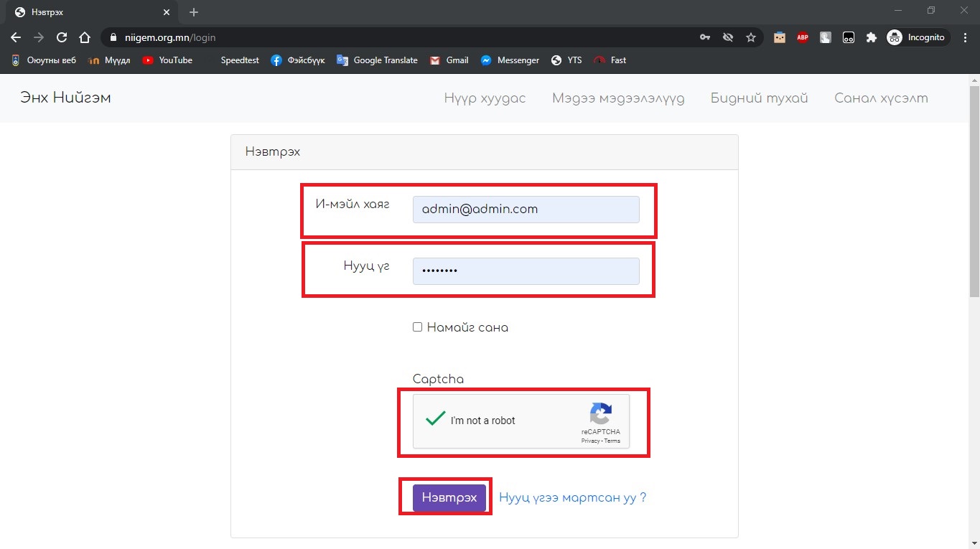The image size is (980, 549).
Task: Reload the page with the refresh icon
Action: tap(62, 37)
